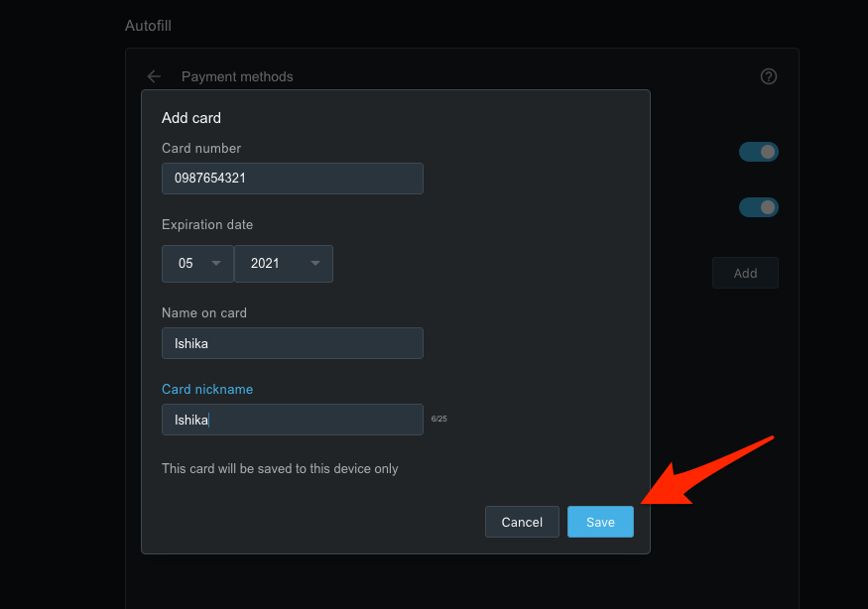
Task: Click inside the Card nickname field
Action: pyautogui.click(x=293, y=420)
